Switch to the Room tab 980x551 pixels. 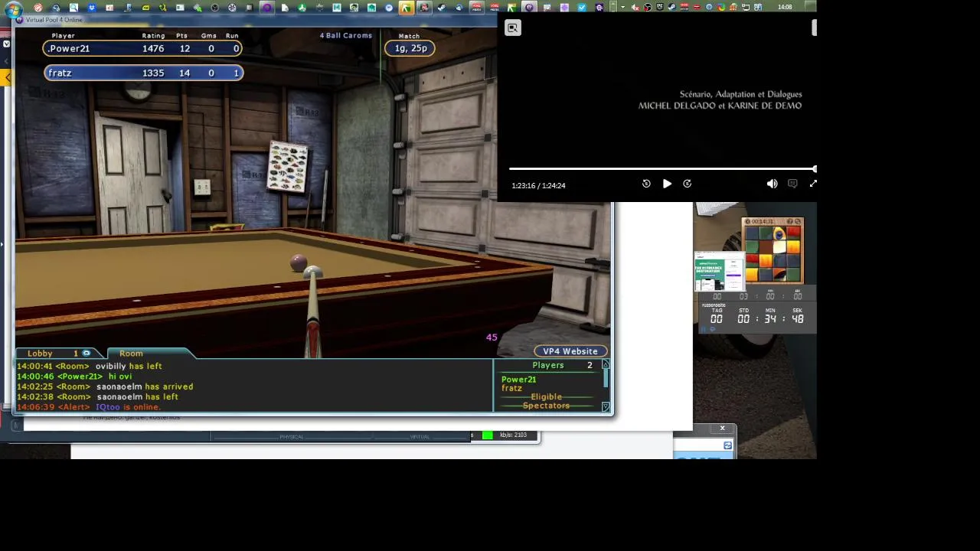(x=131, y=354)
